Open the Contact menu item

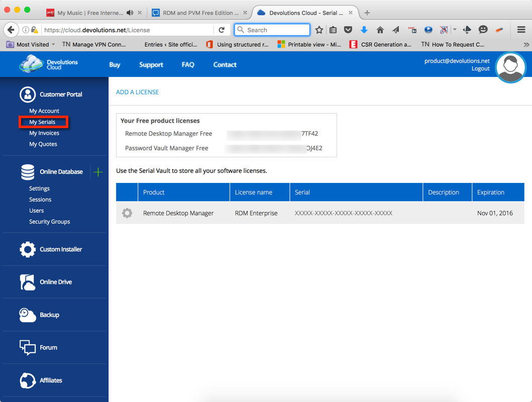[x=225, y=64]
